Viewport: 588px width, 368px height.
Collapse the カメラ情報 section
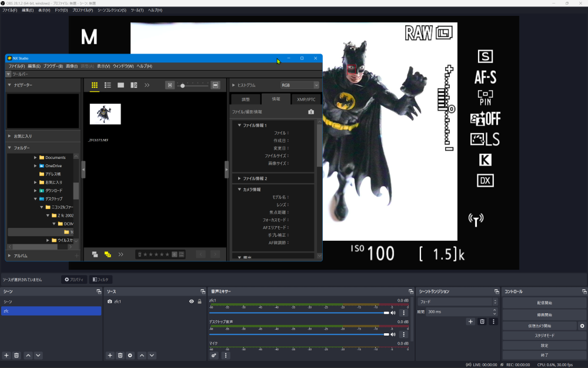pos(239,190)
